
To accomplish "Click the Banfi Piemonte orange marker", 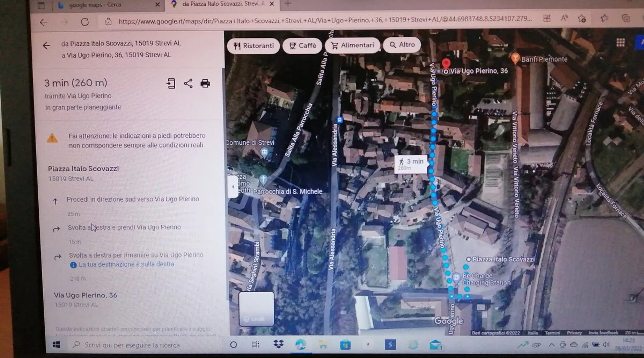I will (515, 58).
